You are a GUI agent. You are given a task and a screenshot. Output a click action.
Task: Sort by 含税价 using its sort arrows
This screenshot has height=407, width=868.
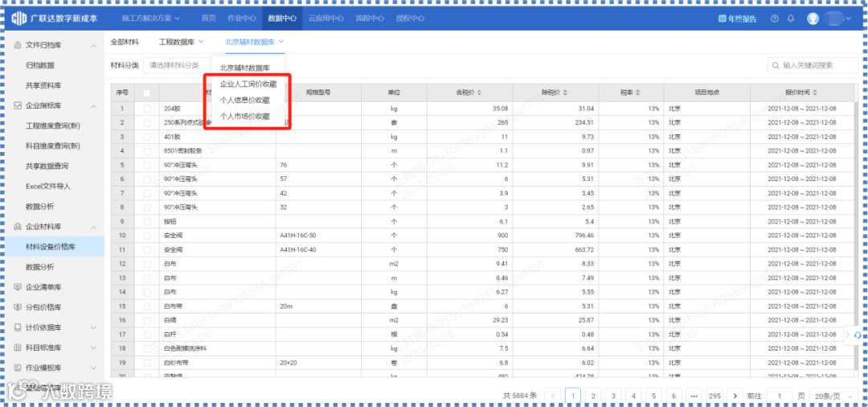[x=479, y=92]
